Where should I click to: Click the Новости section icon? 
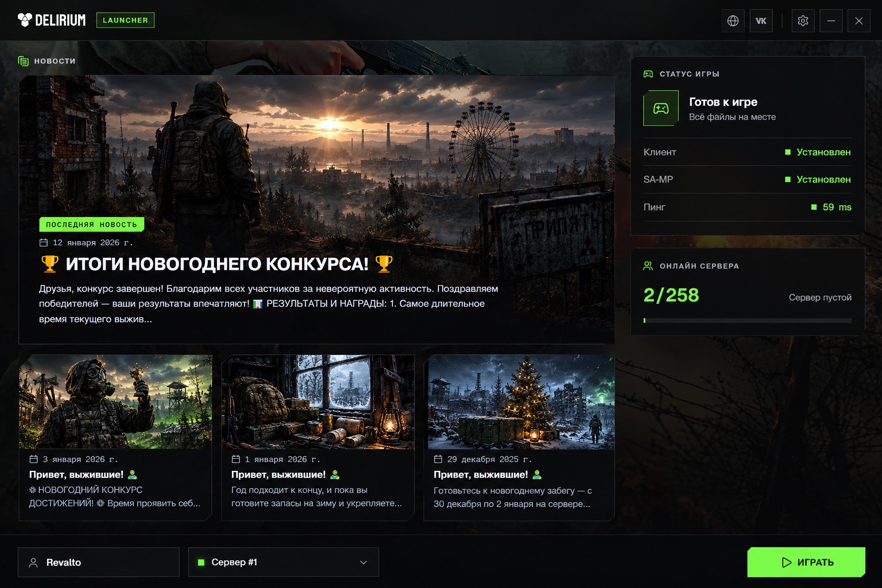(x=24, y=61)
